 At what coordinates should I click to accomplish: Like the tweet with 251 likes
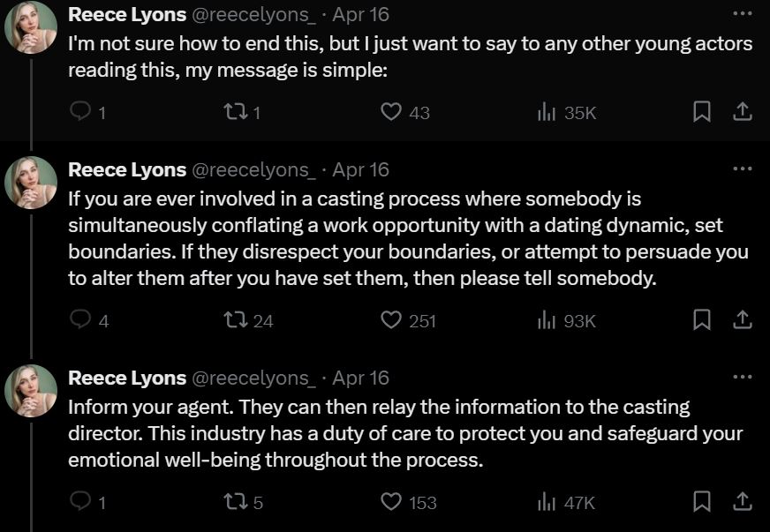coord(391,320)
